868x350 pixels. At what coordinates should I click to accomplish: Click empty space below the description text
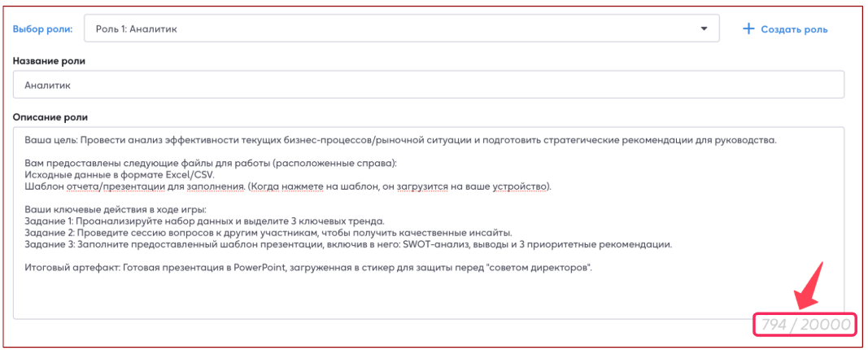[407, 298]
